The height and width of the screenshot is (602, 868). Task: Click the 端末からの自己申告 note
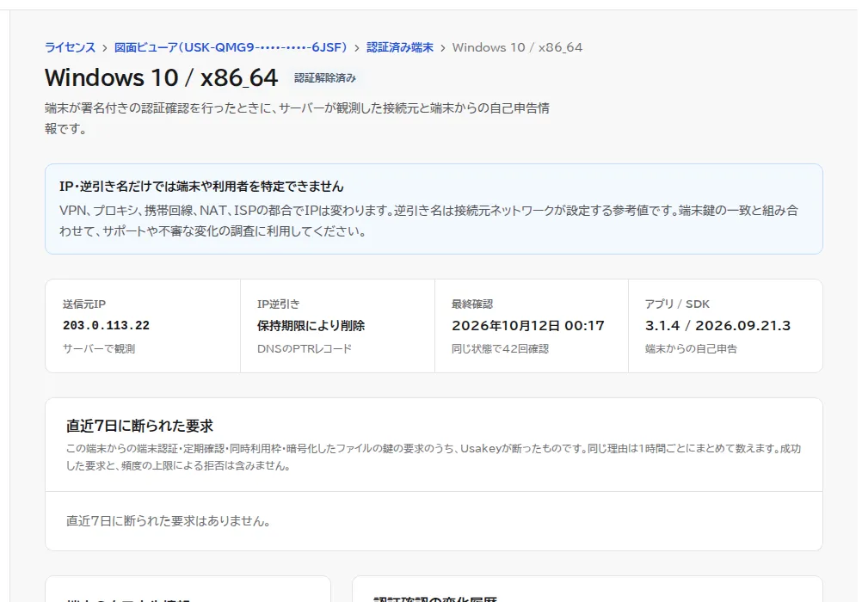click(x=691, y=348)
